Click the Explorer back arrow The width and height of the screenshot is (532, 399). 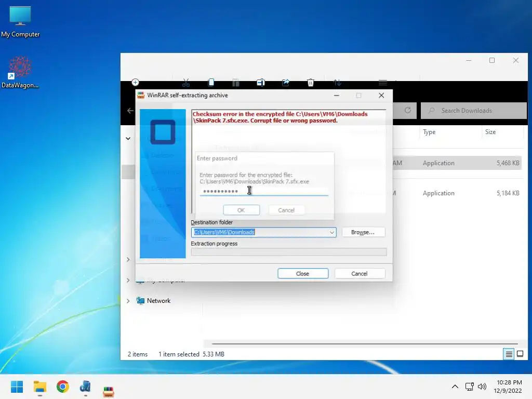point(130,111)
